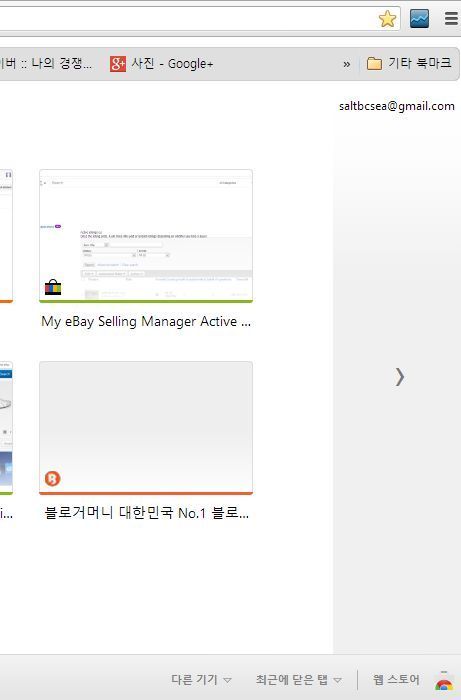Viewport: 461px width, 700px height.
Task: Click the eBay shopping bag favicon
Action: pyautogui.click(x=53, y=287)
